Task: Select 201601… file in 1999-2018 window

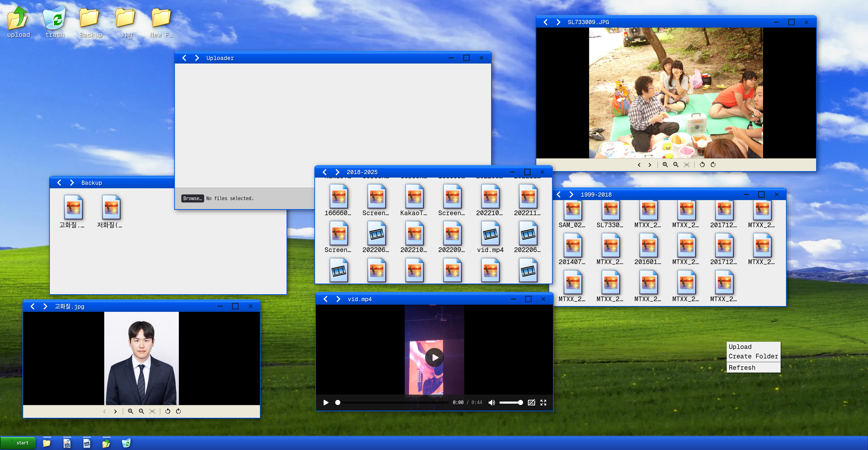Action: (648, 249)
